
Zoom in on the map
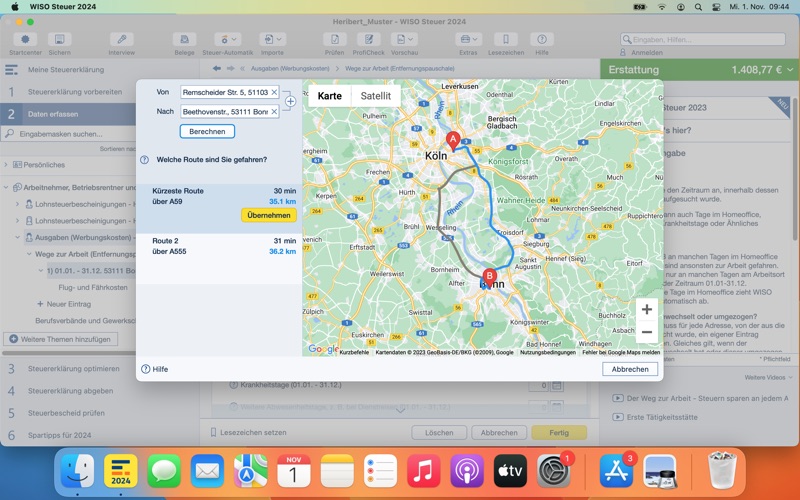click(646, 309)
